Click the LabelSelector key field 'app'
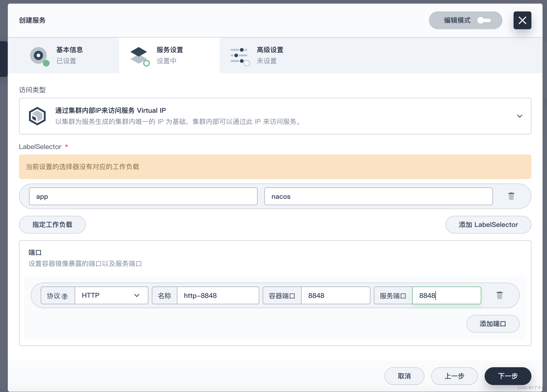The image size is (547, 392). pos(143,196)
